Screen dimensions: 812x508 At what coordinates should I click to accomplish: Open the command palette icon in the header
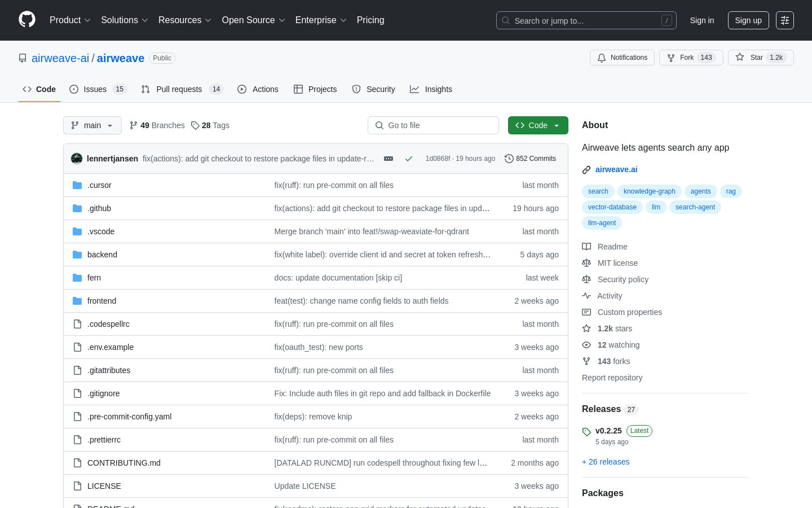click(x=785, y=20)
